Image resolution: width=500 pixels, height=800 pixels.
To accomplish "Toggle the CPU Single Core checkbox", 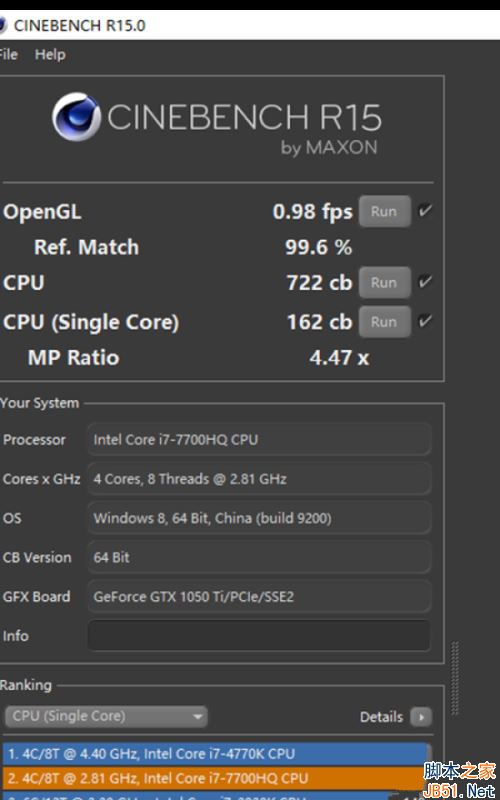I will pos(425,321).
